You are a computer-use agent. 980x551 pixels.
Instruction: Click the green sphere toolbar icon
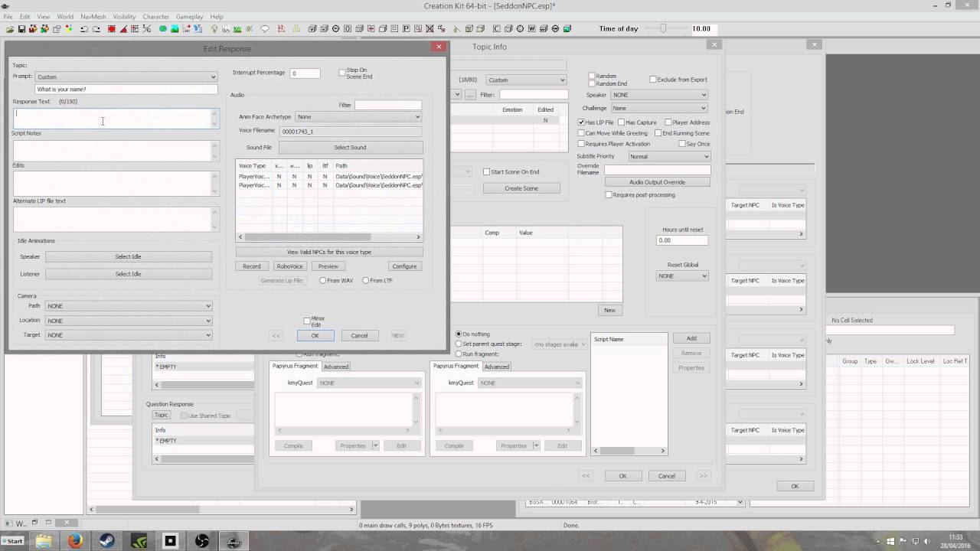pyautogui.click(x=163, y=29)
